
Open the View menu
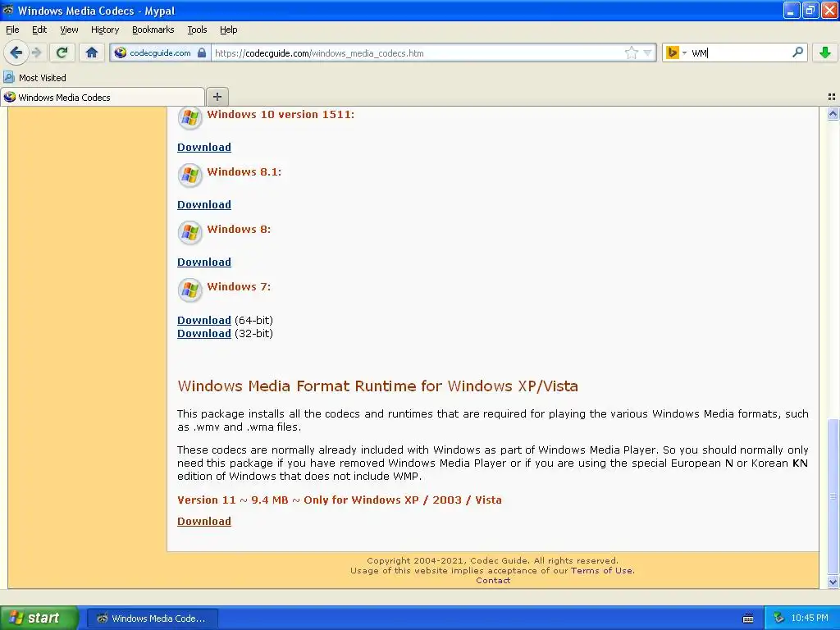(x=69, y=30)
